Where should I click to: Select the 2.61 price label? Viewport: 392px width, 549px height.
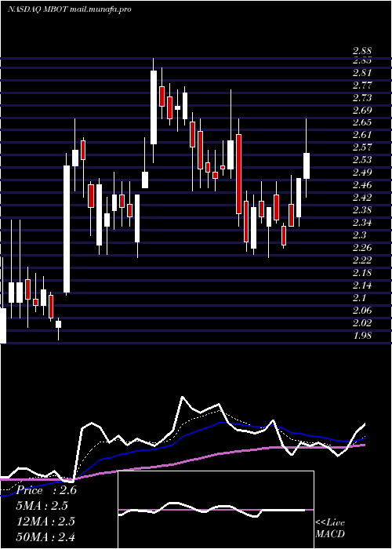tap(362, 135)
